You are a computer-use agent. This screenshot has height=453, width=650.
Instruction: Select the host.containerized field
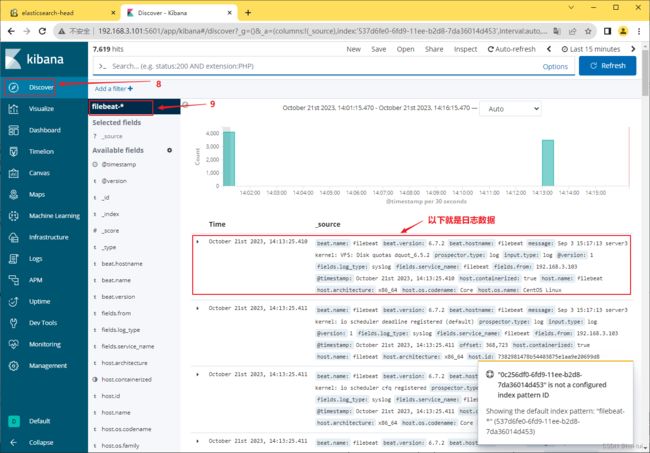(126, 380)
